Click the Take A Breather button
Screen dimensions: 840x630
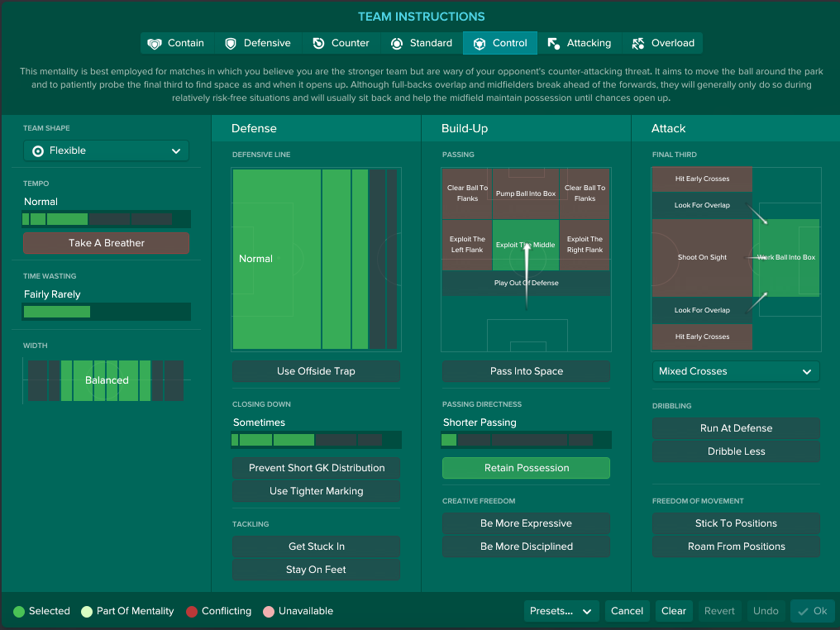pos(106,243)
